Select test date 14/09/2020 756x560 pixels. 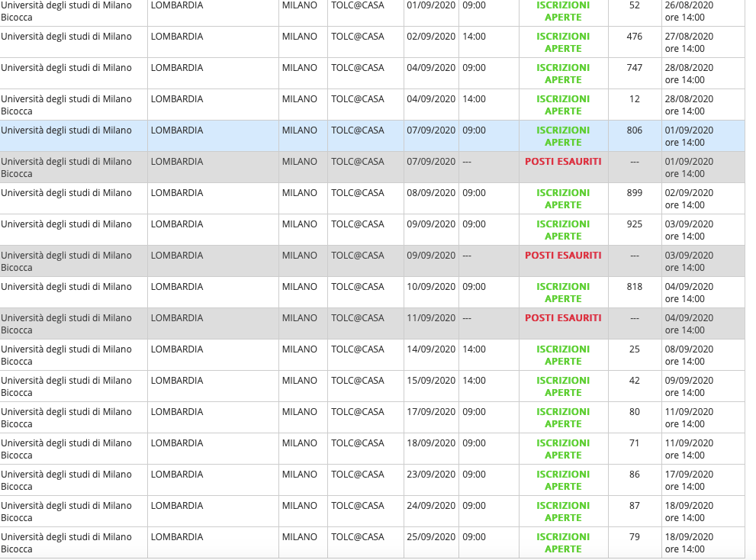coord(431,349)
